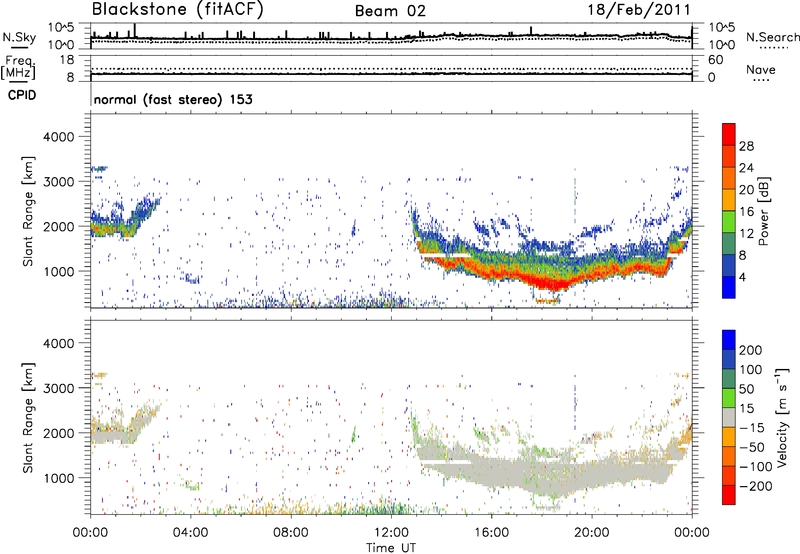The height and width of the screenshot is (554, 800).
Task: Click the 'Blackstone (fitACF)' title text
Action: point(178,10)
